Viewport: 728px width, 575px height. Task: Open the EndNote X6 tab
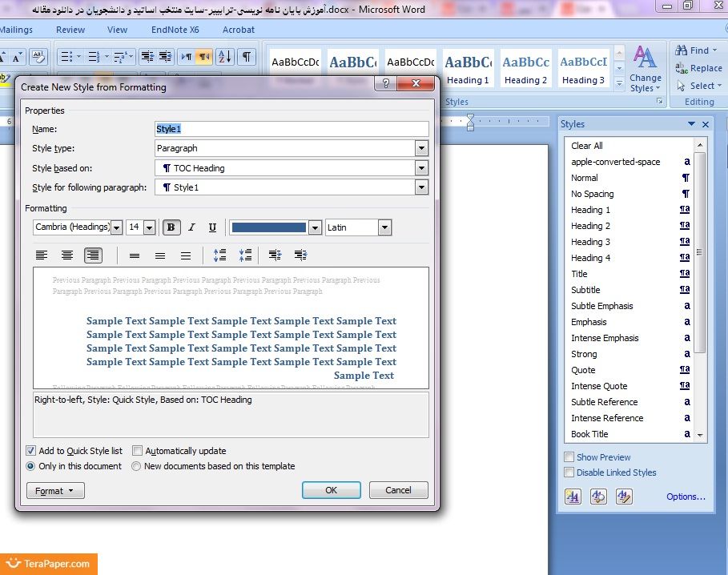175,30
